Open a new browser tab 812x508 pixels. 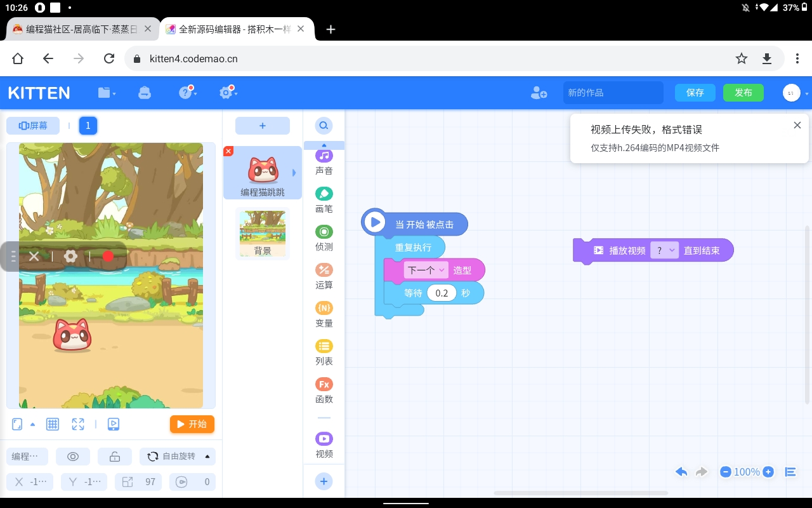point(331,29)
